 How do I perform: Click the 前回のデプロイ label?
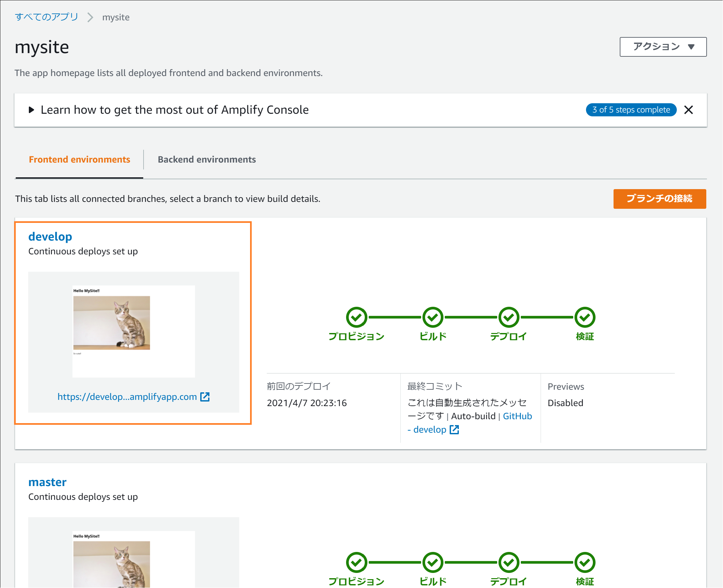click(299, 386)
